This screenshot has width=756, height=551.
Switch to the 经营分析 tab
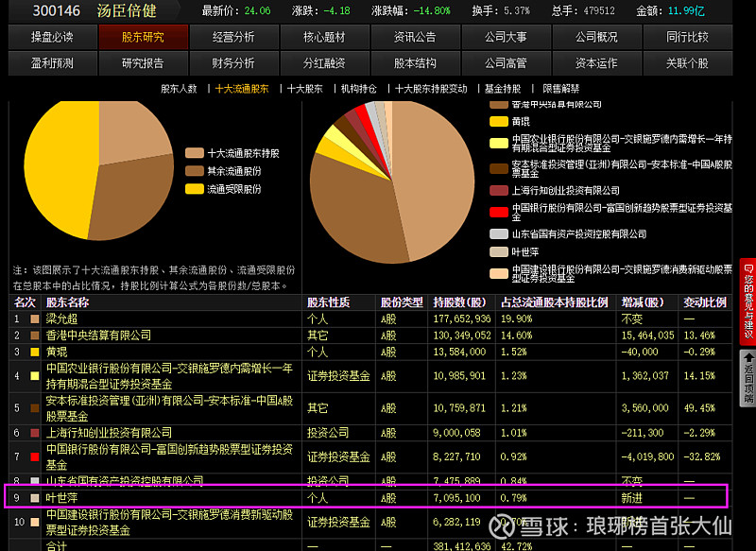coord(233,37)
